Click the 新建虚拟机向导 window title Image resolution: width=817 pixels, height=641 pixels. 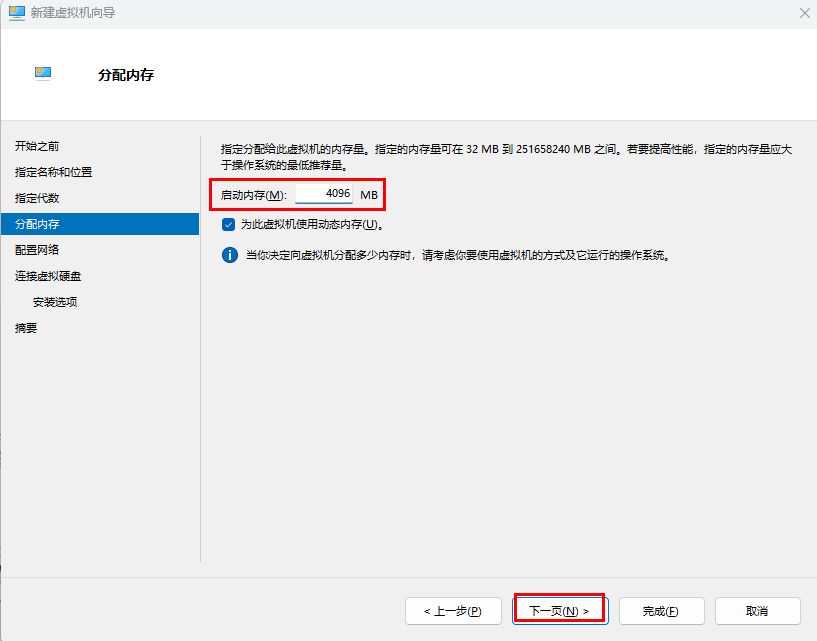click(73, 13)
